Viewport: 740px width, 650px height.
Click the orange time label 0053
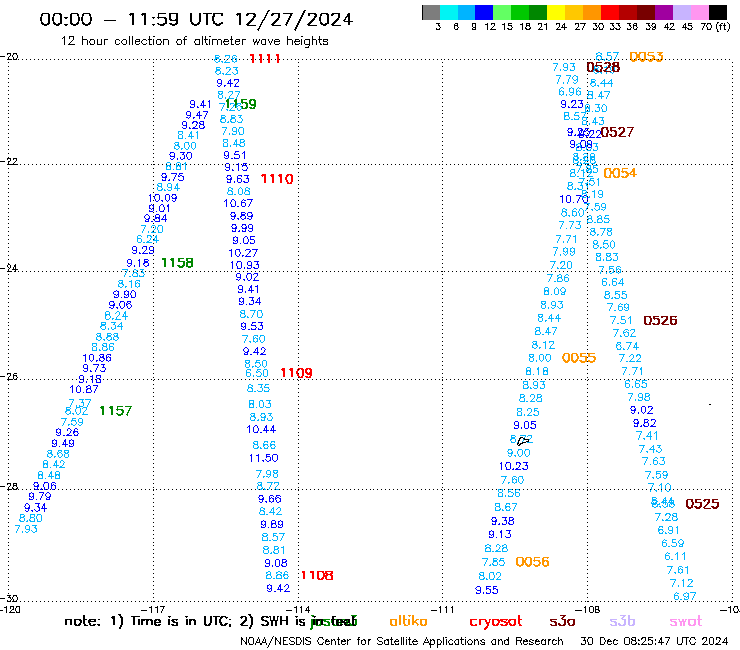(x=647, y=57)
